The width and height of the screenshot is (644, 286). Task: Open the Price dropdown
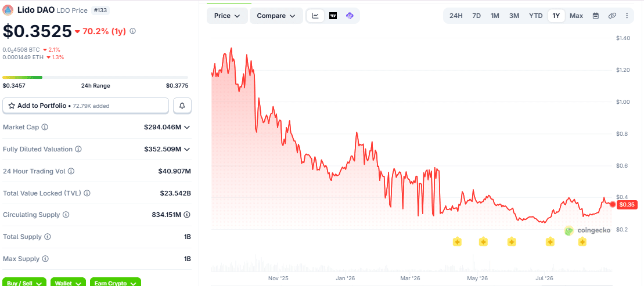tap(227, 16)
